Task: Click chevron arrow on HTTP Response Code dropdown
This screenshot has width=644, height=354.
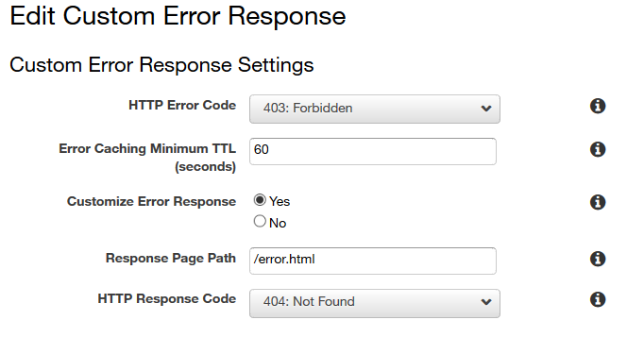Action: point(486,302)
